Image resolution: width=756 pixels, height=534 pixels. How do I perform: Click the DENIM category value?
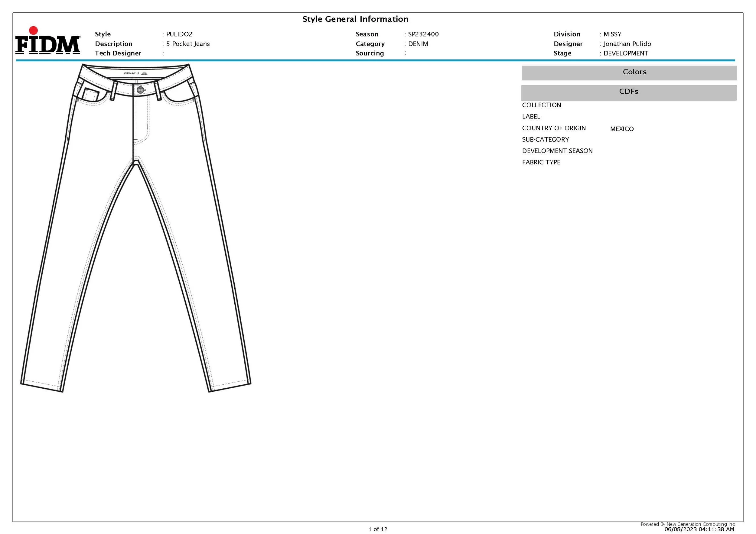[418, 44]
